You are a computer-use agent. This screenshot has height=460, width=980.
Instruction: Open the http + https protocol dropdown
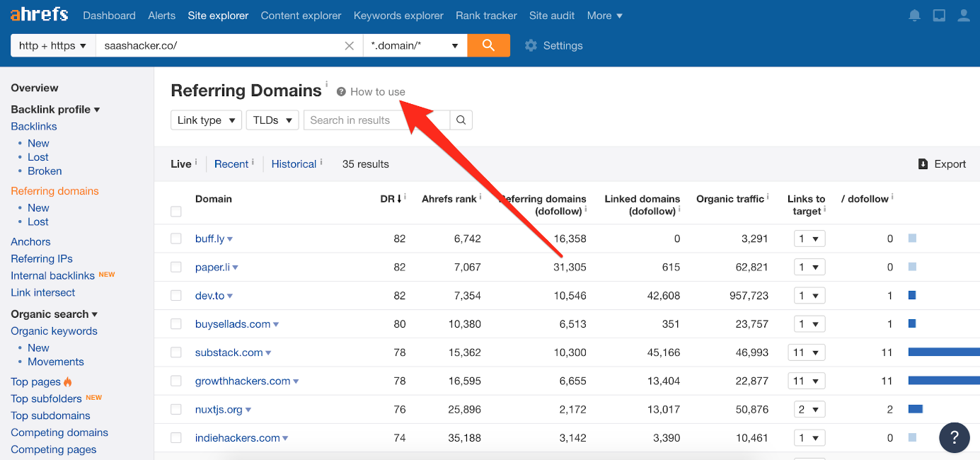point(53,45)
